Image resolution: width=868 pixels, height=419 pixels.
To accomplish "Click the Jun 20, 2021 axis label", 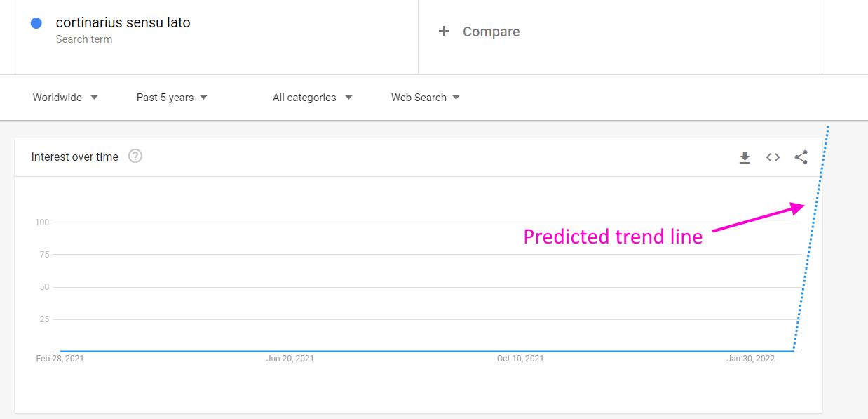I will point(290,359).
